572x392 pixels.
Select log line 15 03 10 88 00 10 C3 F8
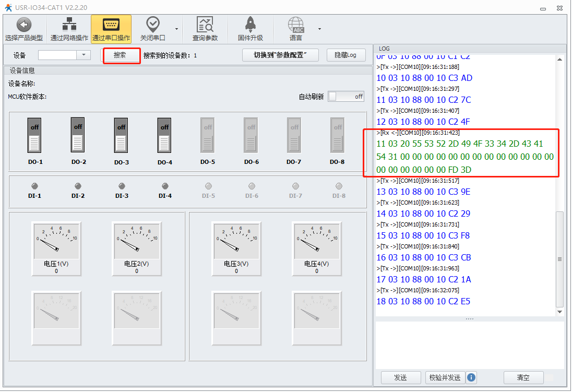423,235
